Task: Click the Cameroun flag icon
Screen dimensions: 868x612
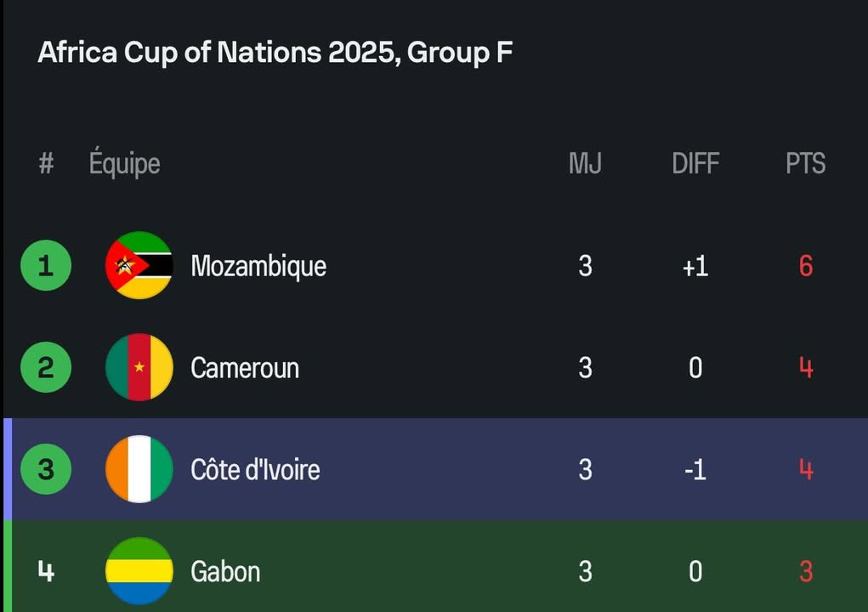Action: [139, 367]
